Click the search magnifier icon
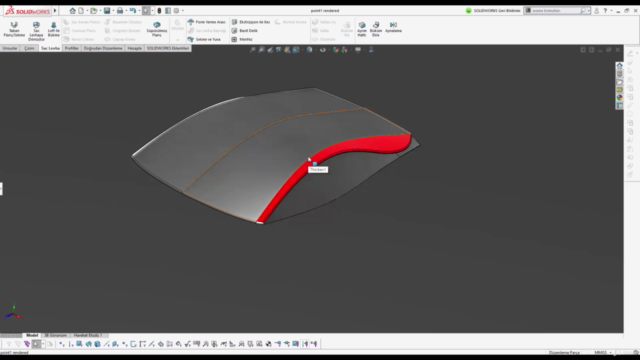This screenshot has width=640, height=360. (583, 11)
